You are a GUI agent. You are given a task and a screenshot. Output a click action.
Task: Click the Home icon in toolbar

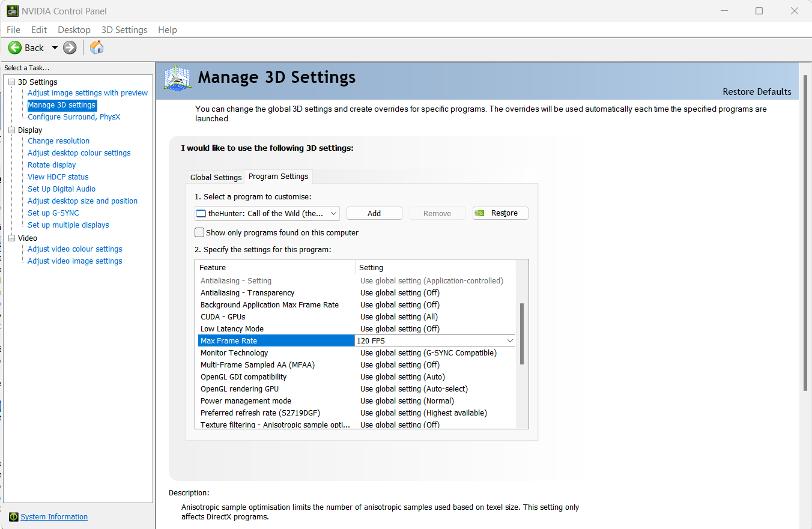click(97, 48)
